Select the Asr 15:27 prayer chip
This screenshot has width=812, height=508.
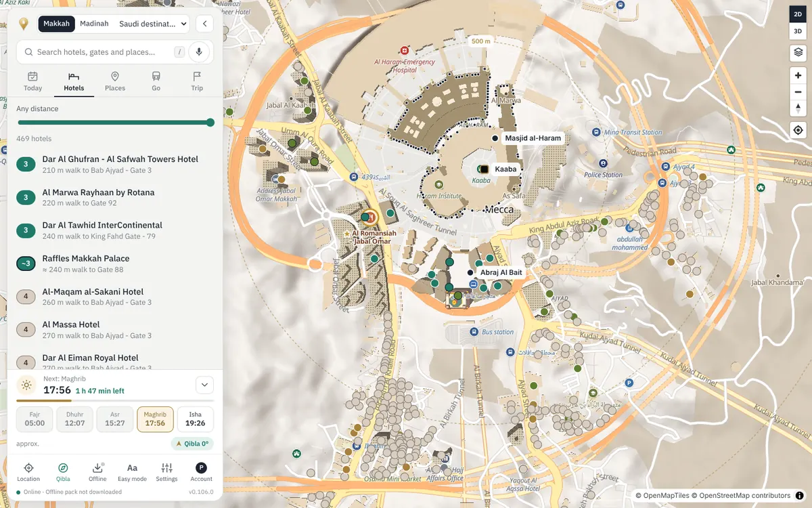coord(115,419)
